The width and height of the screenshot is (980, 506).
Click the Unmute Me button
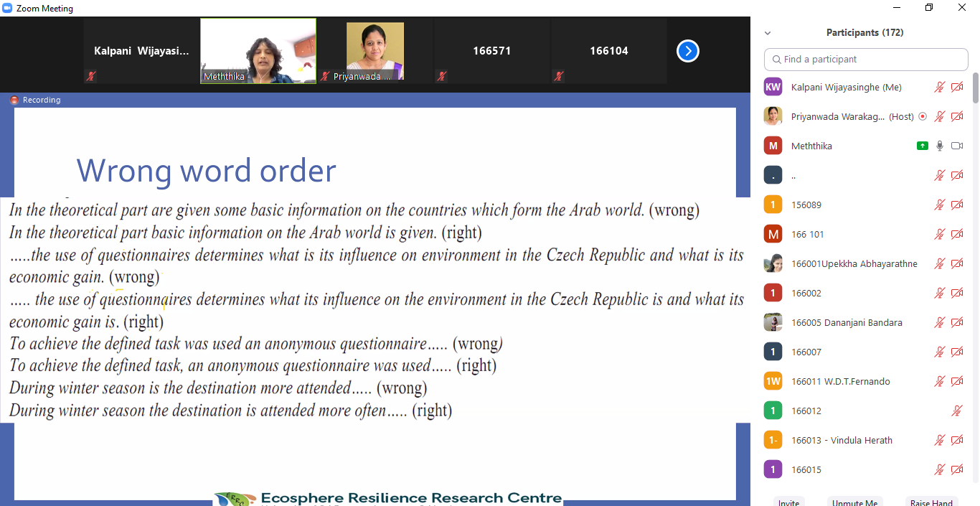tap(854, 502)
